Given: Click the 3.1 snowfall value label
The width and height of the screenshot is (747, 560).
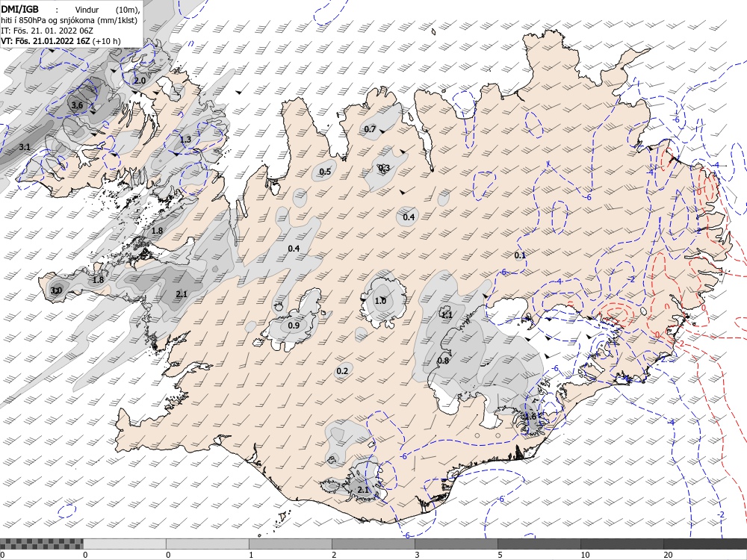Looking at the screenshot, I should pos(25,147).
